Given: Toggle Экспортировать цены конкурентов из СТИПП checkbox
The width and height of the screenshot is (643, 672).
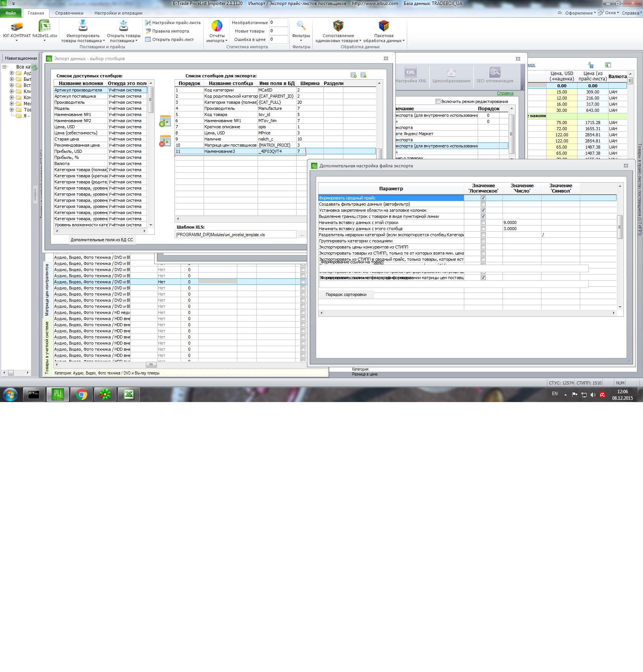Looking at the screenshot, I should 483,247.
